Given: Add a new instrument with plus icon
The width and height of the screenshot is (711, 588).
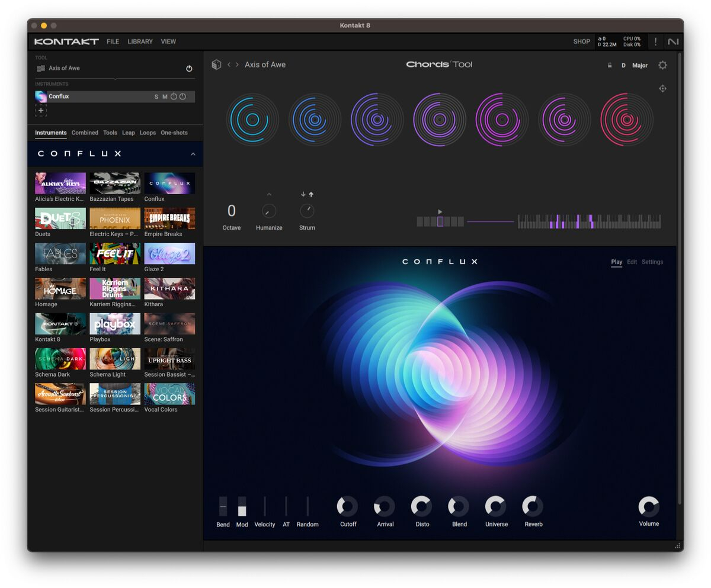Looking at the screenshot, I should (41, 111).
